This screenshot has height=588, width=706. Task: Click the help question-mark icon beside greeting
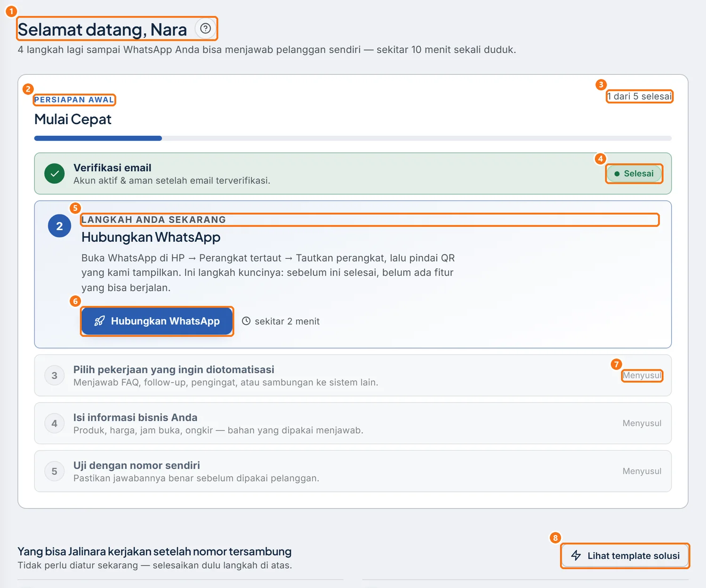pos(205,29)
